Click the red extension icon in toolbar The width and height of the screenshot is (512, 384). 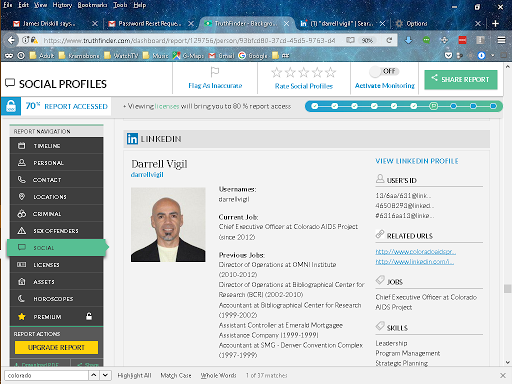click(x=462, y=40)
